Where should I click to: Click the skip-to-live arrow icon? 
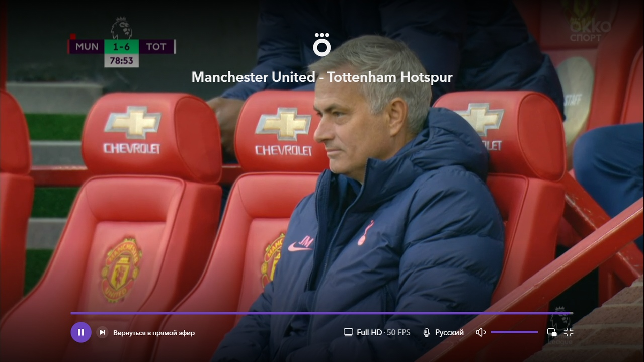102,332
